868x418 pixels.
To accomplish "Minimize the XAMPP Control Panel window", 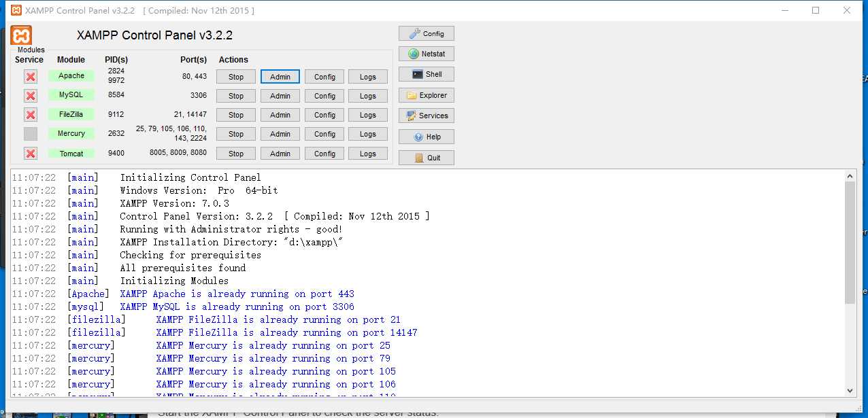I will click(784, 10).
